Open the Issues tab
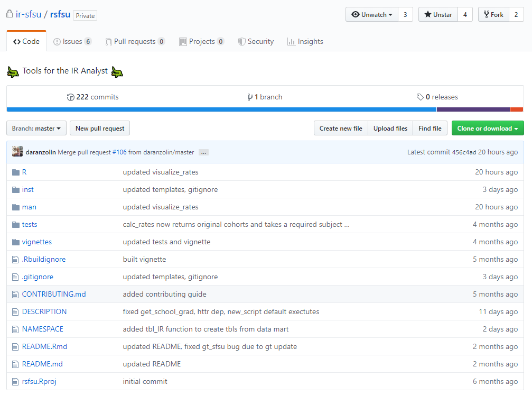Screen dimensions: 532x395 [72, 41]
